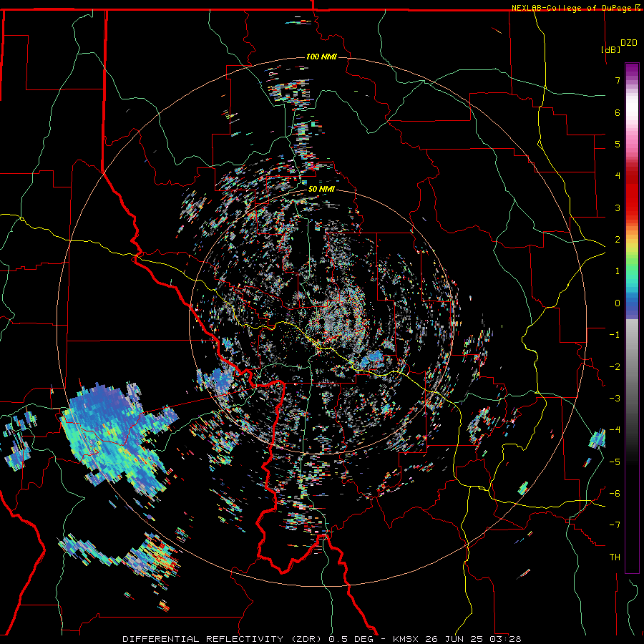Image resolution: width=644 pixels, height=644 pixels.
Task: Click the -6 value on color scale
Action: 615,494
